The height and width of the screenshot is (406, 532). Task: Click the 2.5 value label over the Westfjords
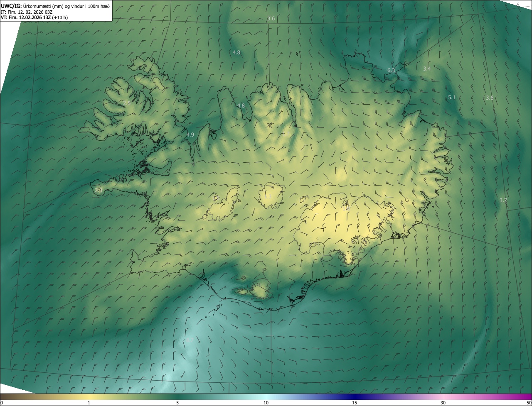point(127,103)
